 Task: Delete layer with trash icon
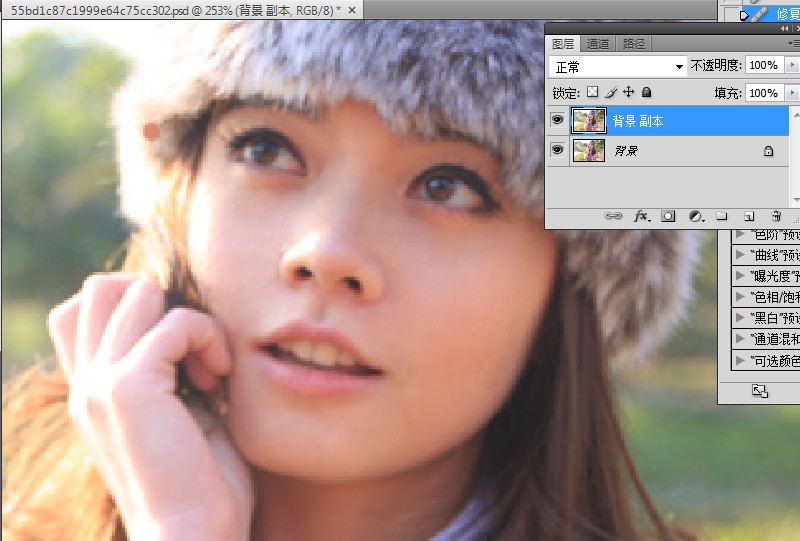[776, 216]
